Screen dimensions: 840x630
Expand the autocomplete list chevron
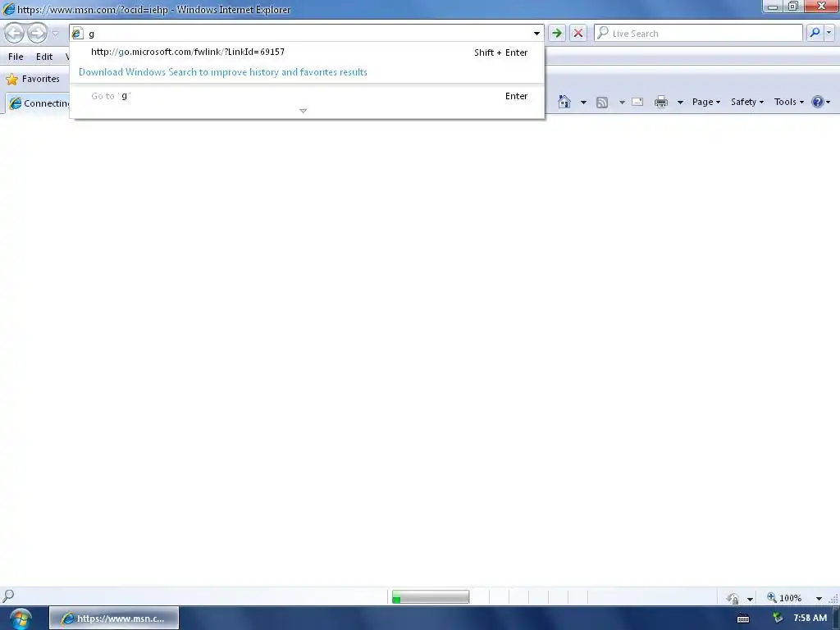(303, 111)
